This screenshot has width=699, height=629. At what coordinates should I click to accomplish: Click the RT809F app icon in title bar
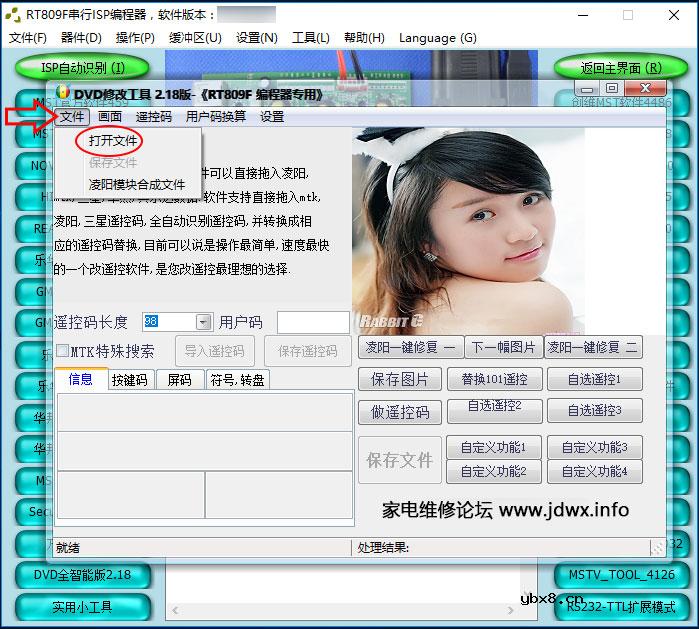(x=13, y=15)
